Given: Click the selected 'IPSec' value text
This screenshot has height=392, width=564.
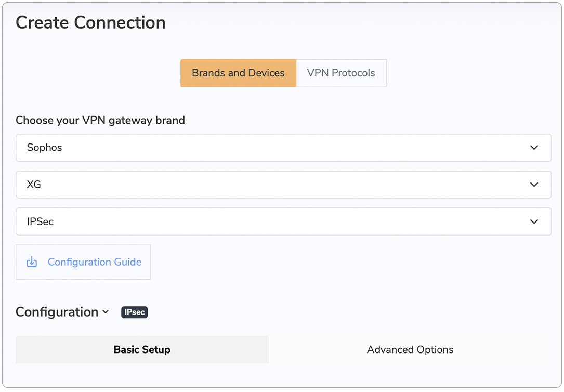Looking at the screenshot, I should pos(41,221).
